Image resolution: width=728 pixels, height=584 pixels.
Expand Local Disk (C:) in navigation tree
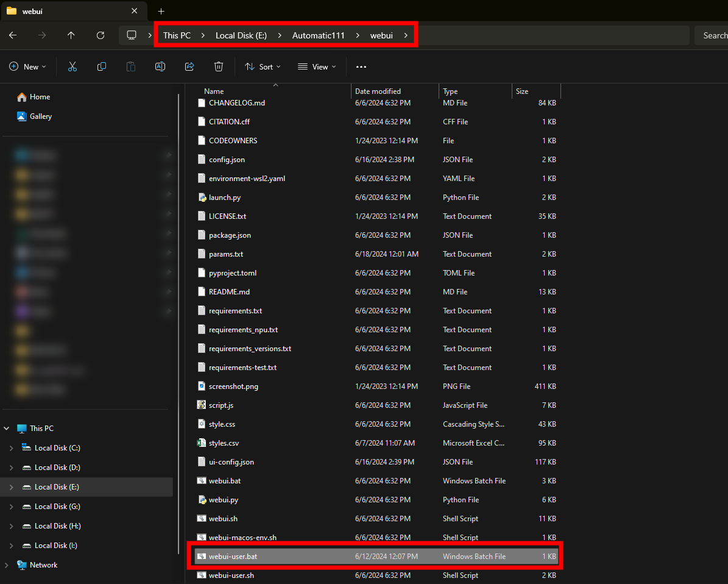(x=11, y=448)
